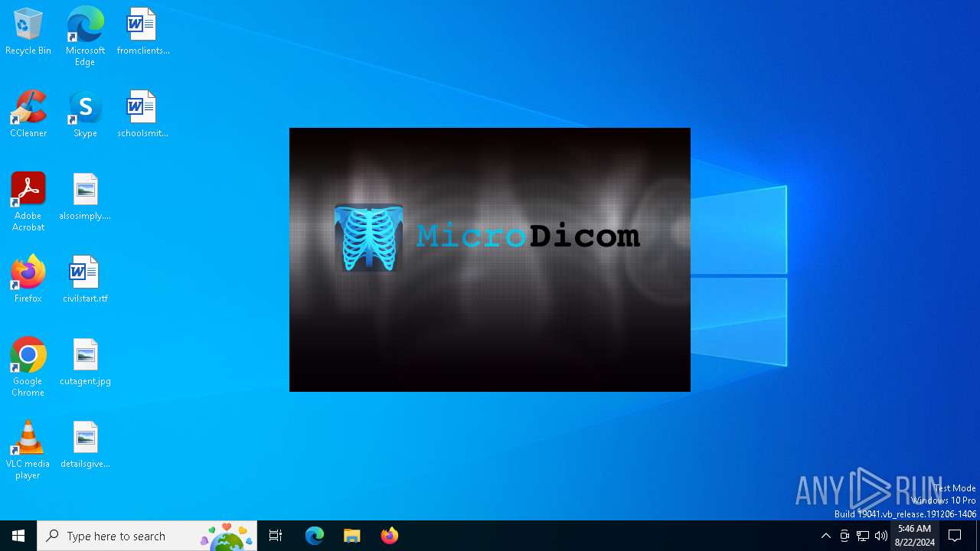
Task: Click the MicroDicom splash screen image
Action: point(490,259)
